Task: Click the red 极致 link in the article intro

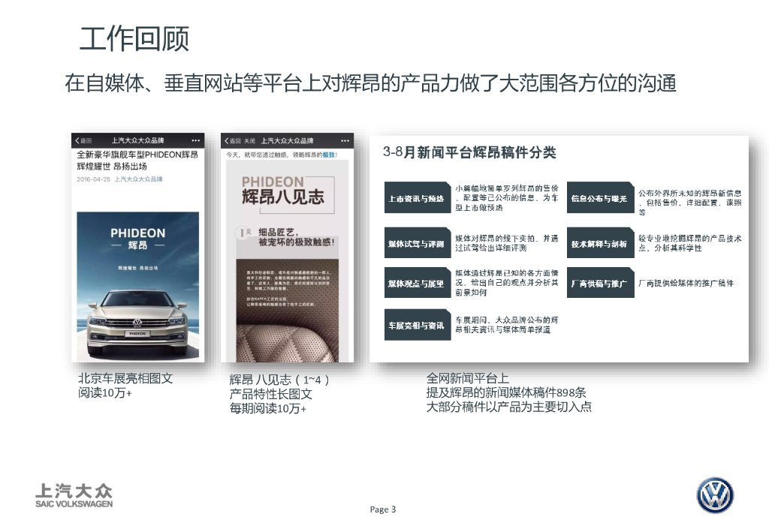Action: pos(327,155)
